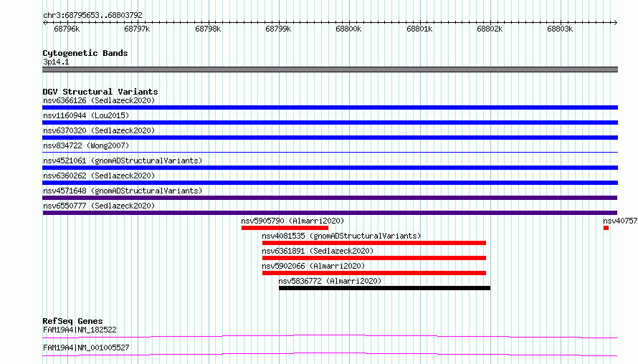The height and width of the screenshot is (364, 638).
Task: Click the blue bar of nsv1160944
Action: [330, 123]
